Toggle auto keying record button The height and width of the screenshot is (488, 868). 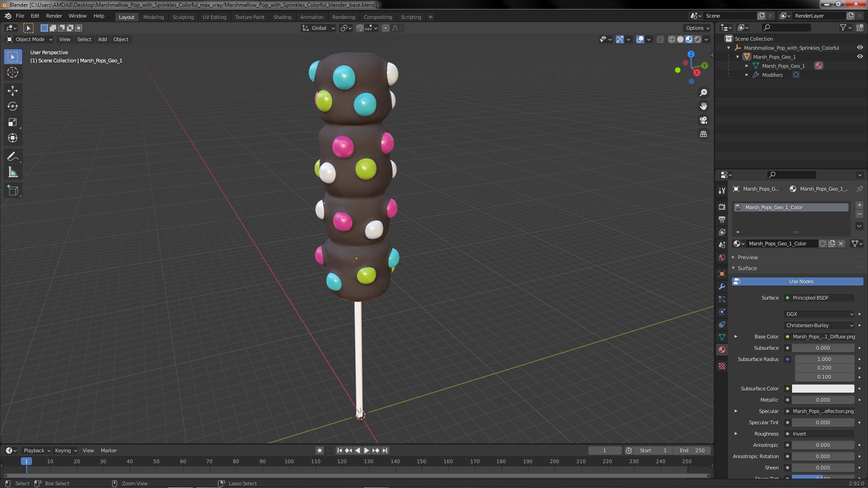[320, 450]
